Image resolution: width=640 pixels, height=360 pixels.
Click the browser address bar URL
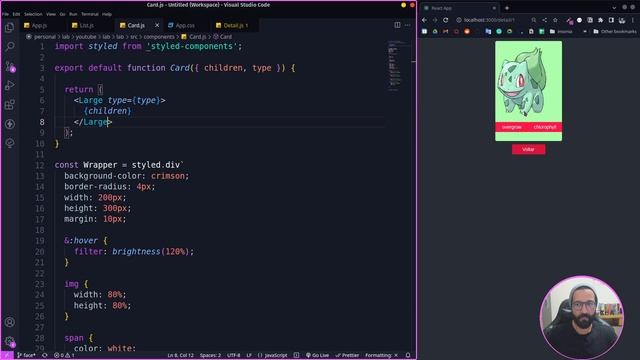pos(489,20)
